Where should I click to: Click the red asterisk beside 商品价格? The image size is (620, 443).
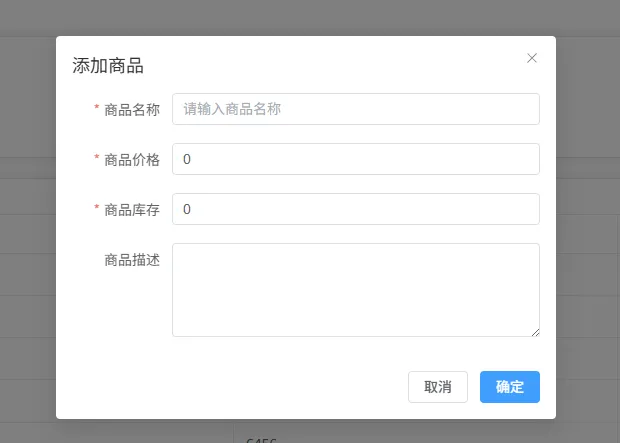click(97, 159)
